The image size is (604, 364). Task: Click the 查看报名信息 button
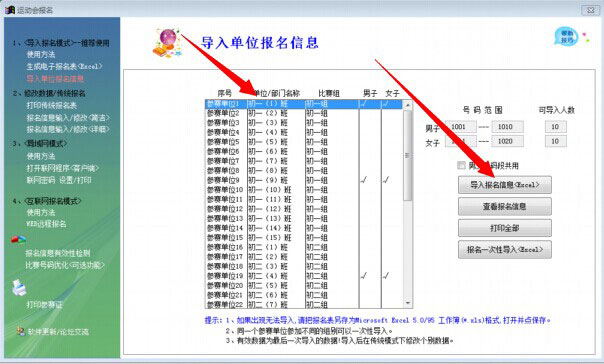(505, 206)
